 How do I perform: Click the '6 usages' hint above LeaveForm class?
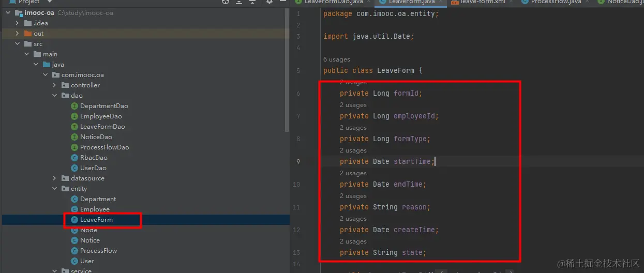pos(337,59)
